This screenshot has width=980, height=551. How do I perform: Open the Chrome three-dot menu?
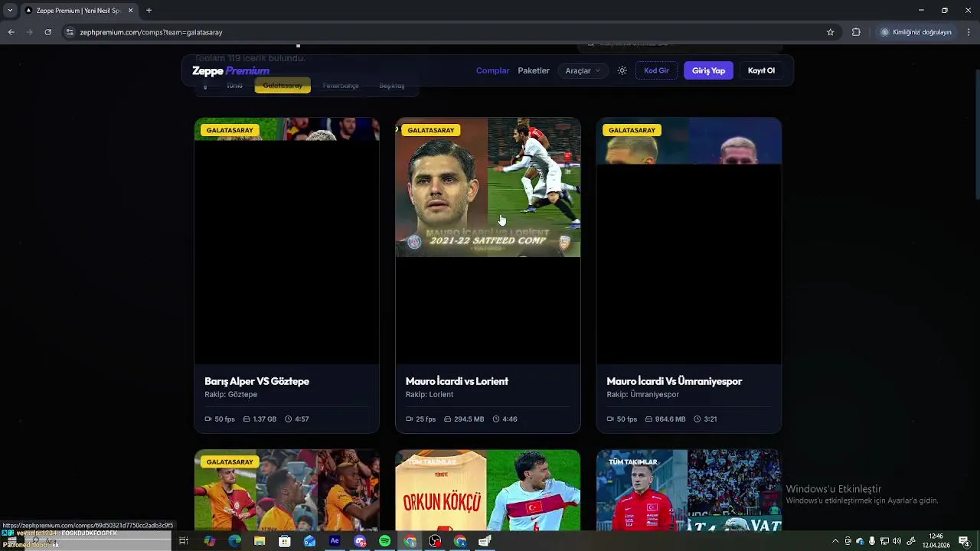pos(969,32)
